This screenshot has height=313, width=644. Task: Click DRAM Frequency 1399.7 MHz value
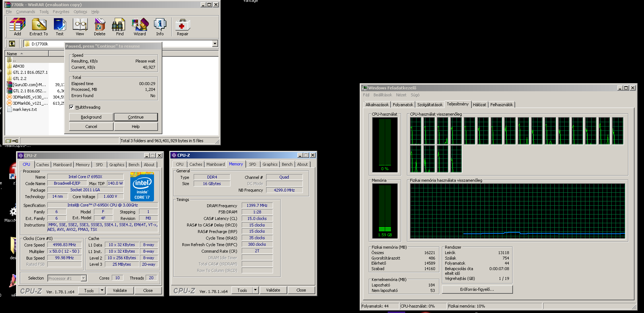pyautogui.click(x=257, y=205)
